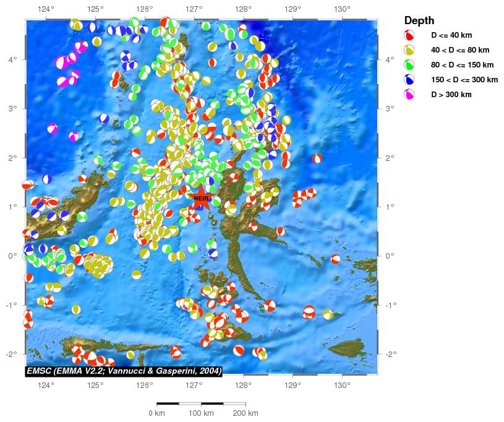Screen dimensions: 504x422
Task: Select the blue beachball legend icon
Action: (409, 80)
